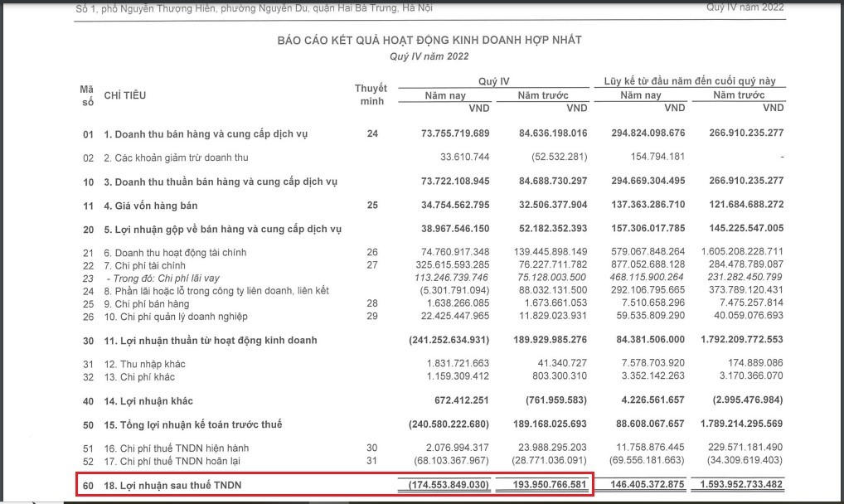Click the italic line "Trong đó: Chi phí lãi vay"
This screenshot has height=504, width=844.
pos(162,278)
